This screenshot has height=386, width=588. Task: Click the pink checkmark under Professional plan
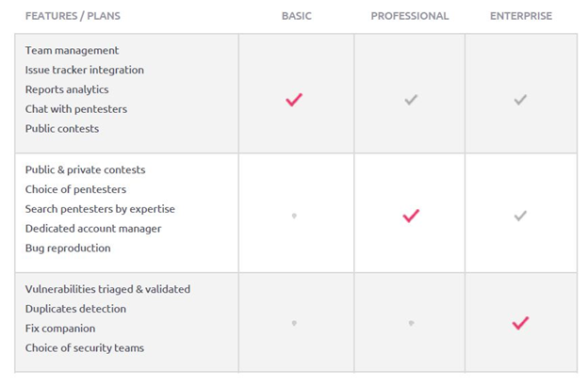pyautogui.click(x=411, y=216)
